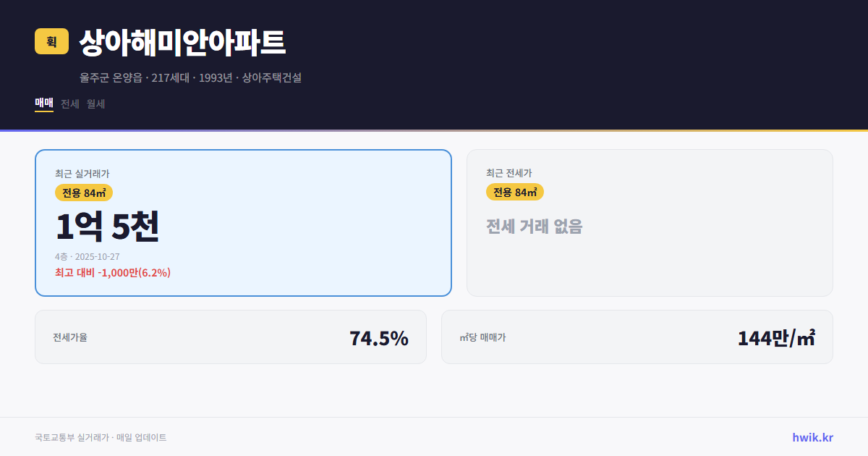The height and width of the screenshot is (456, 868).
Task: Select the 울주군 온양읍 location line
Action: click(x=192, y=77)
